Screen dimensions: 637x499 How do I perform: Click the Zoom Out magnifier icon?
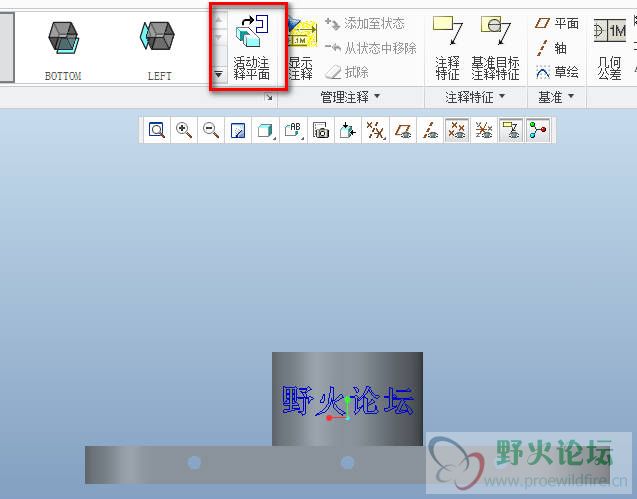click(x=211, y=130)
